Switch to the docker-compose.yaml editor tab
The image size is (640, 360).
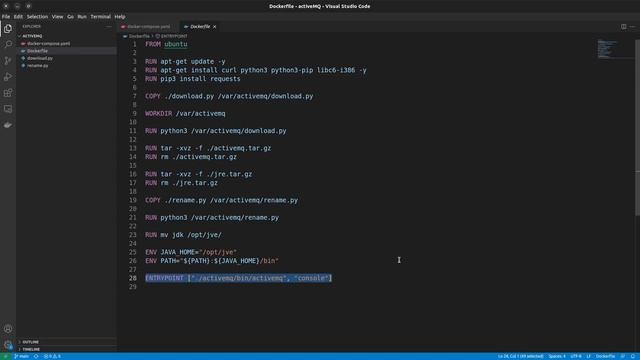tap(148, 27)
